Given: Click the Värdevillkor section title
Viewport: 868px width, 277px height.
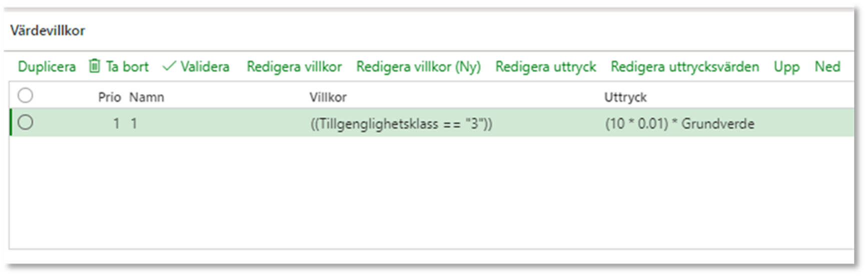Looking at the screenshot, I should [x=48, y=30].
